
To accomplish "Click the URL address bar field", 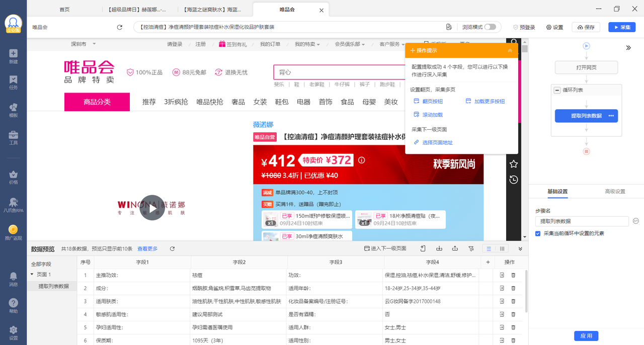I will click(289, 27).
